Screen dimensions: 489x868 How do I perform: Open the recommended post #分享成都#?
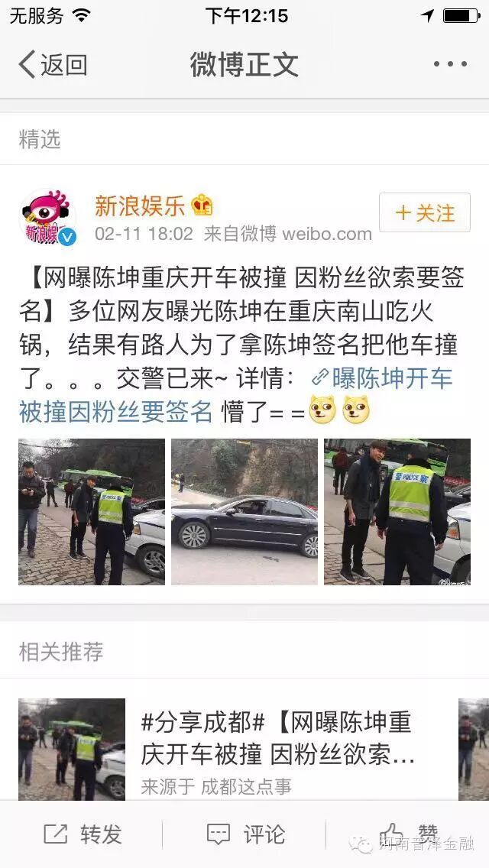point(278,749)
